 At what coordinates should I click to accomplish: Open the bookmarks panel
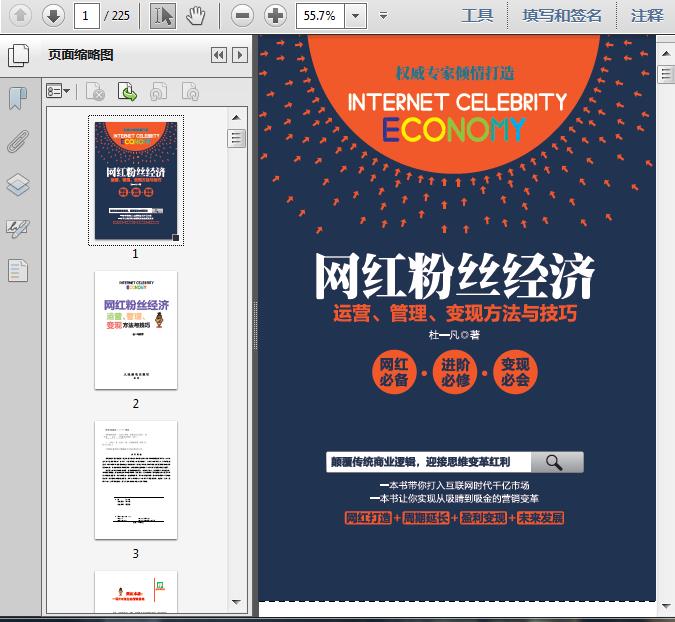[x=18, y=98]
